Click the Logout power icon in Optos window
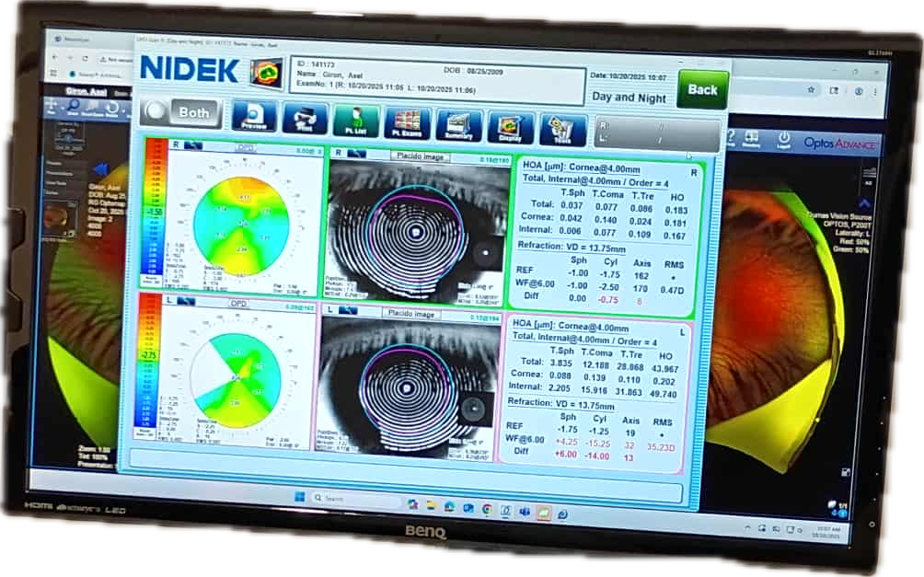The image size is (924, 577). [x=784, y=140]
